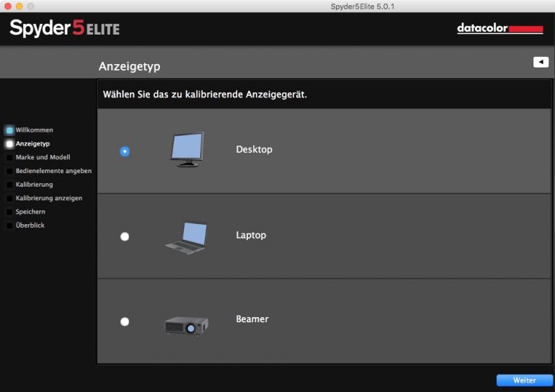Image resolution: width=555 pixels, height=392 pixels.
Task: Click the back arrow button beside Anzeigetyp
Action: 541,62
